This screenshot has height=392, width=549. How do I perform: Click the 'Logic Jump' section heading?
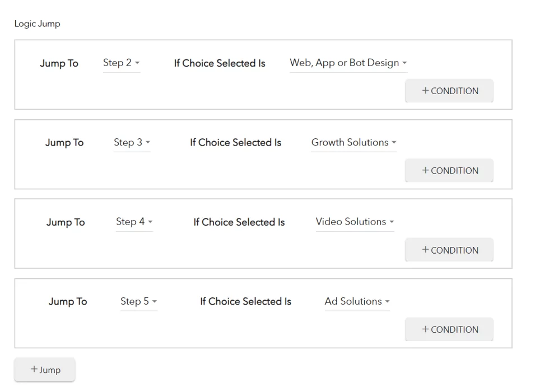(x=37, y=24)
